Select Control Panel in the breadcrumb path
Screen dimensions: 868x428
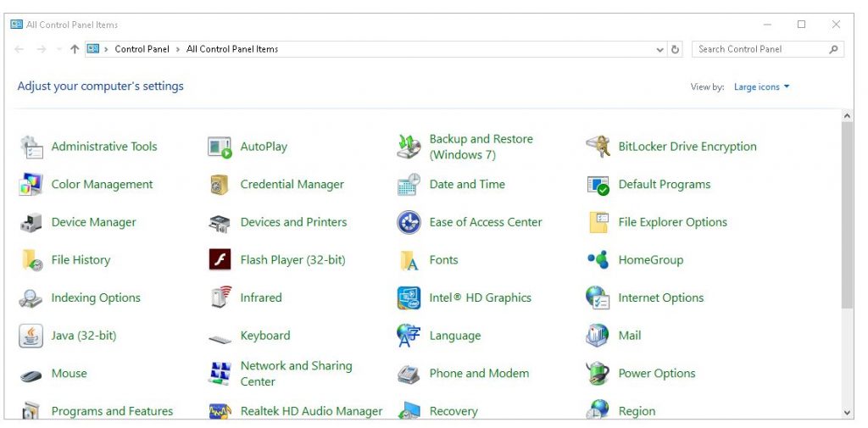(142, 49)
